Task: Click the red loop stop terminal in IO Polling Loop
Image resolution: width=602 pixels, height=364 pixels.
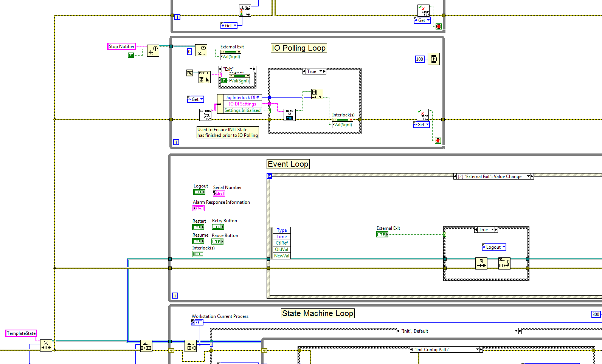Action: coord(438,141)
